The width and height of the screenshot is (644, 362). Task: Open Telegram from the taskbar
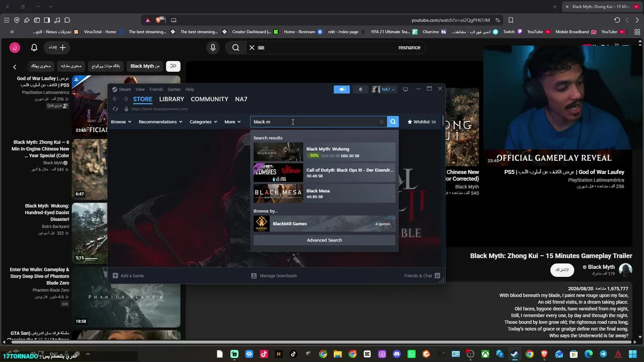pos(603,354)
